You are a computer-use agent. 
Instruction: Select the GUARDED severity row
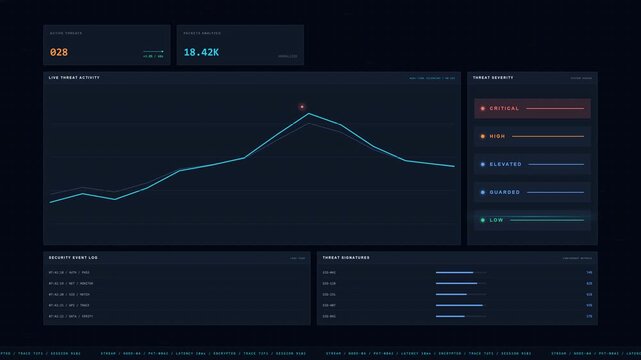tap(532, 192)
